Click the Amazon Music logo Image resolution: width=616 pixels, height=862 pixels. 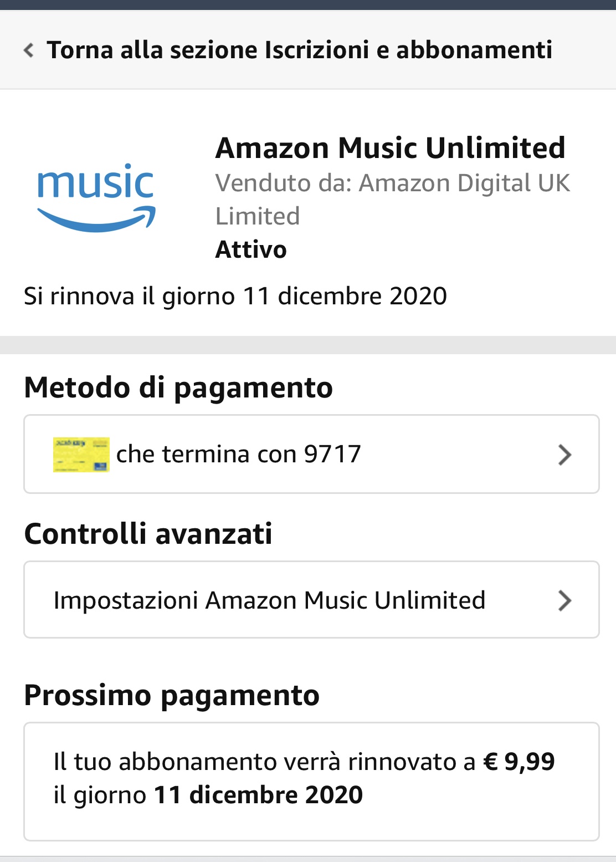(x=96, y=198)
